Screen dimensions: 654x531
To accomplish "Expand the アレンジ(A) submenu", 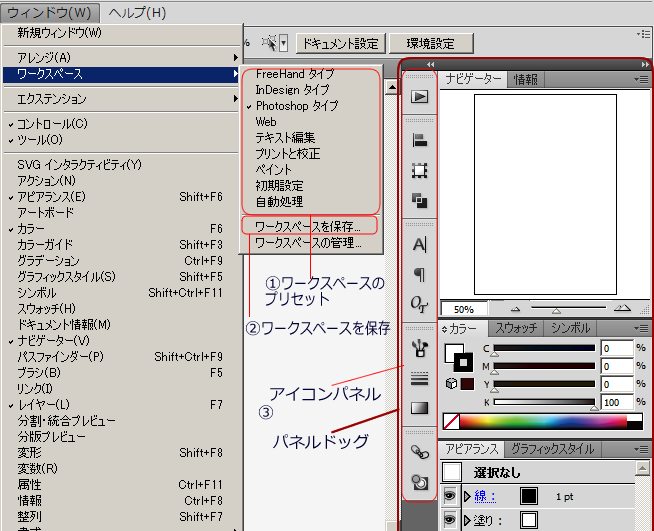I will point(121,57).
